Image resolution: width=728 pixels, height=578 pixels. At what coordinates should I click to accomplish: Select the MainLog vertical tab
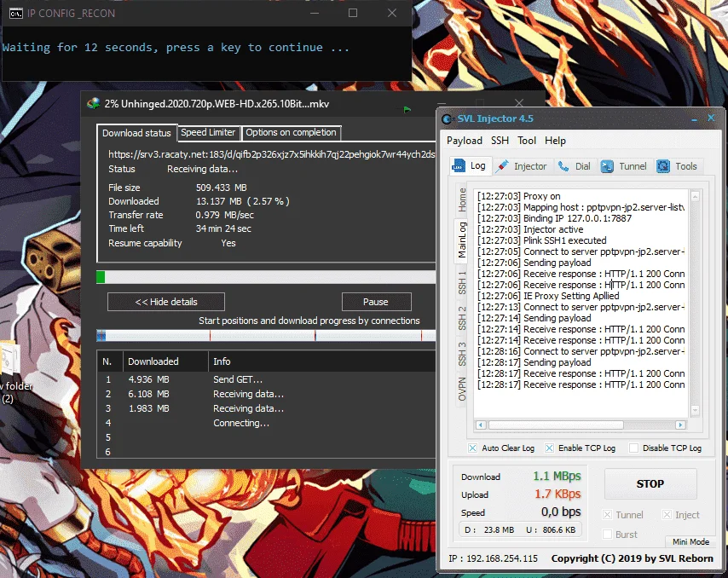(x=462, y=240)
